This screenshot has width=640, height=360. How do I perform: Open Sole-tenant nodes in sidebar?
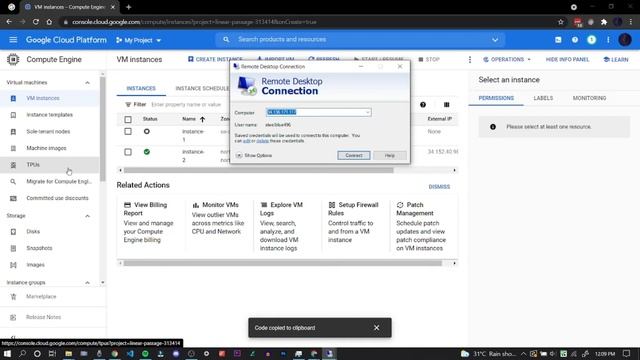[x=49, y=131]
